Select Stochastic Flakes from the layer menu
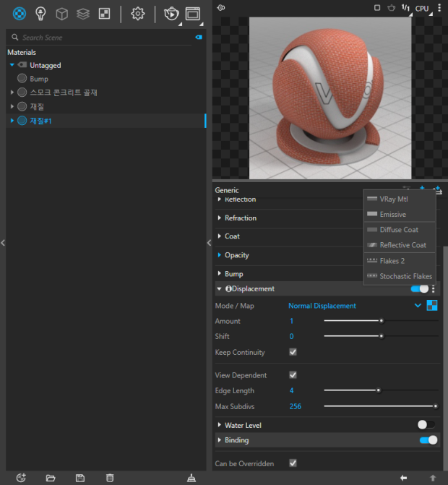Image resolution: width=448 pixels, height=485 pixels. click(405, 276)
